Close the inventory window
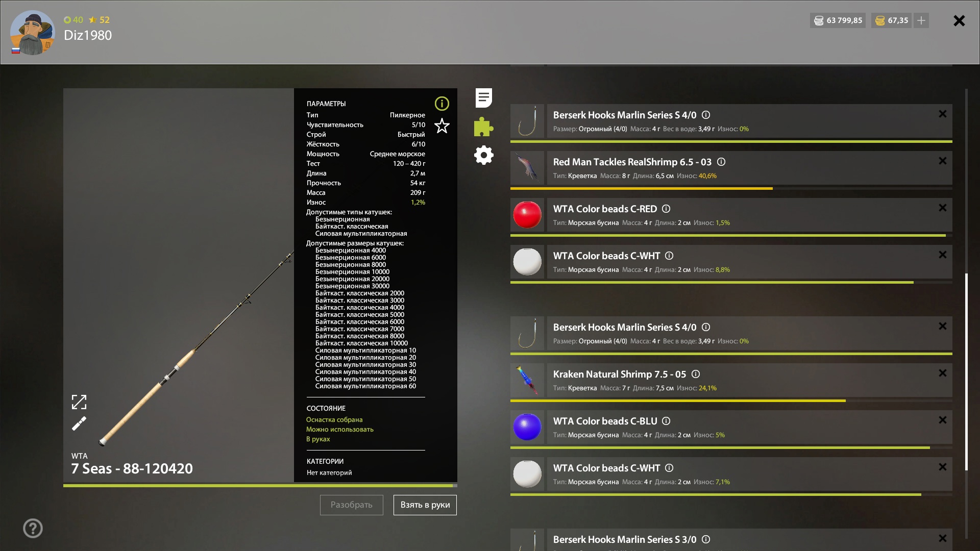 [x=959, y=20]
